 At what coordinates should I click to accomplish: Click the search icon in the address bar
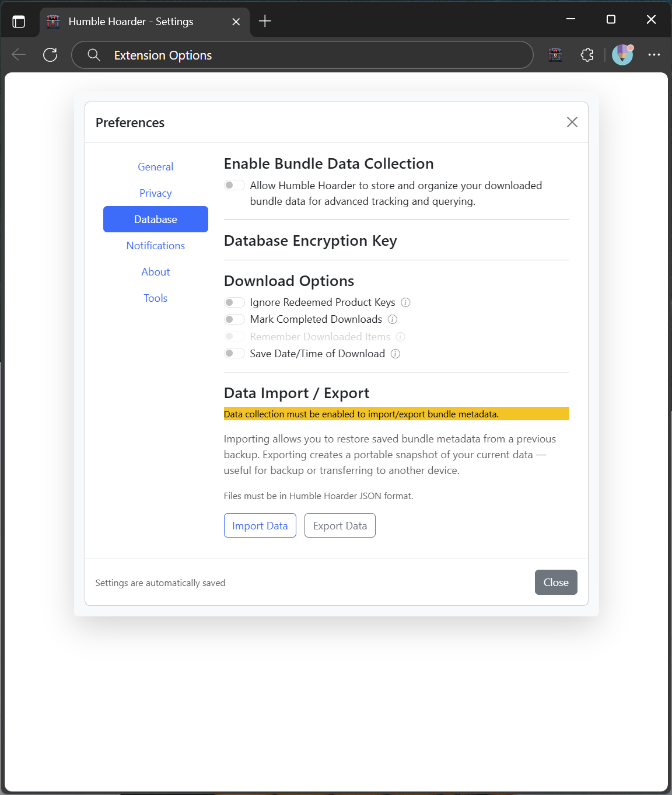point(94,55)
